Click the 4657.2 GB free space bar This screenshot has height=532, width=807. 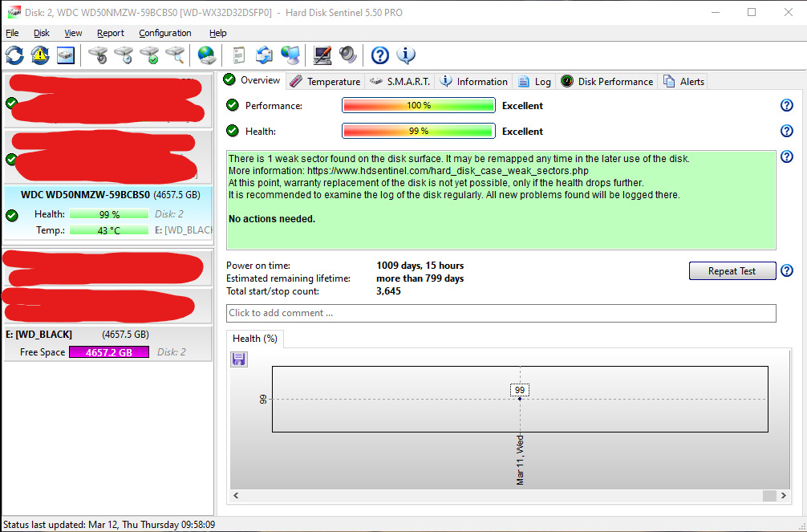(109, 352)
